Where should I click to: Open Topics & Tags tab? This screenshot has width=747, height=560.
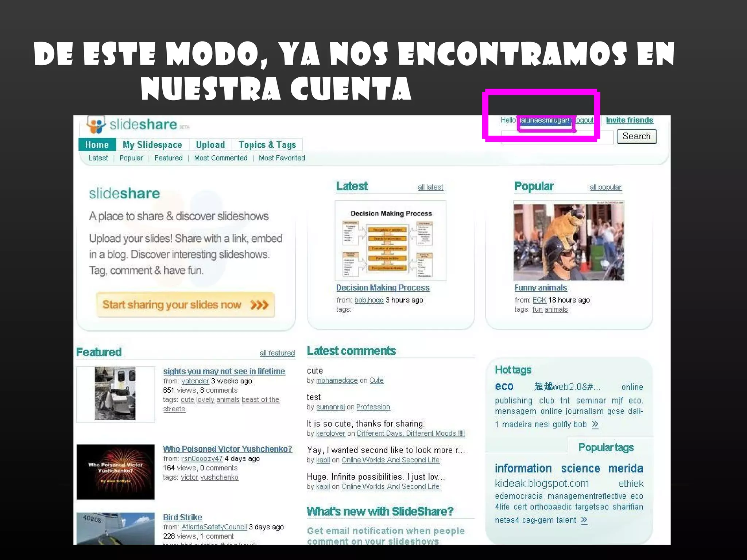click(x=267, y=145)
